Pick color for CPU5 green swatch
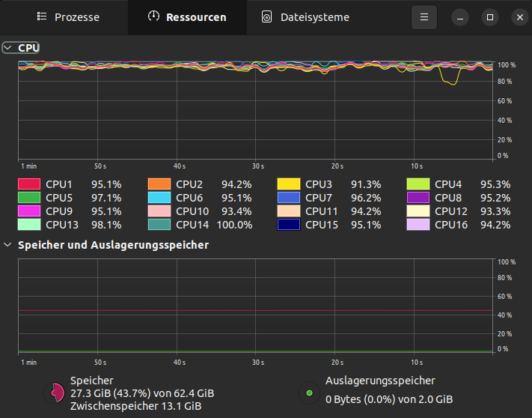Image resolution: width=532 pixels, height=418 pixels. click(x=29, y=198)
